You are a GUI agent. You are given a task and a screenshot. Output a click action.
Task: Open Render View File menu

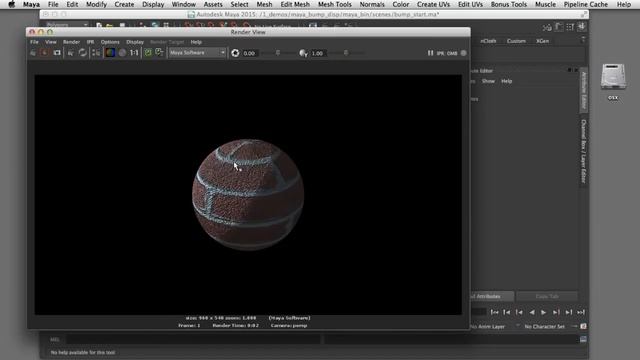(34, 42)
